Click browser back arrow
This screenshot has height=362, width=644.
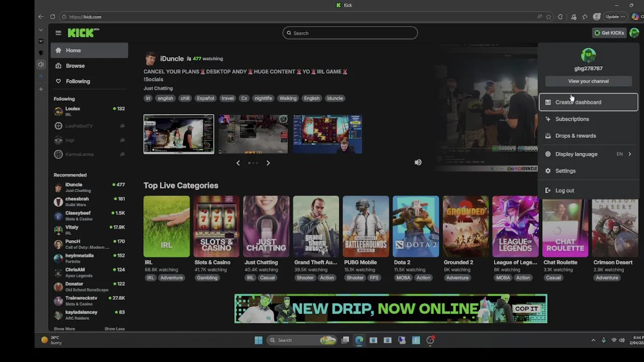click(x=41, y=17)
